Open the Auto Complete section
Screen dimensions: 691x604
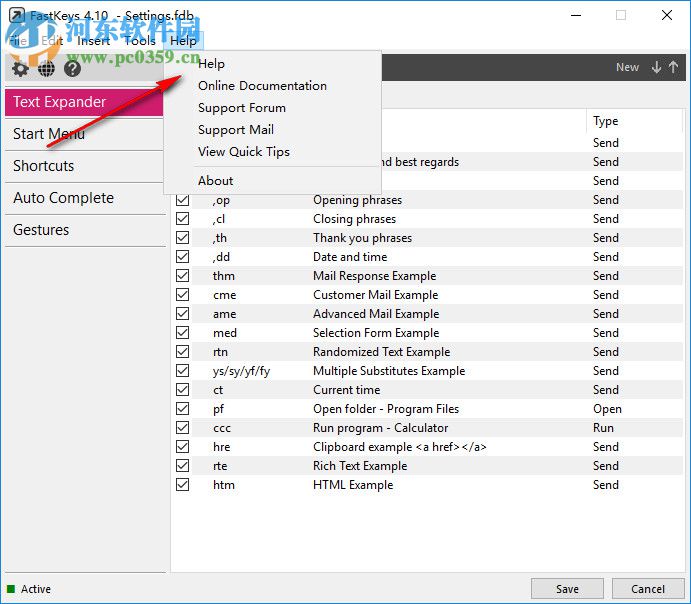[84, 198]
